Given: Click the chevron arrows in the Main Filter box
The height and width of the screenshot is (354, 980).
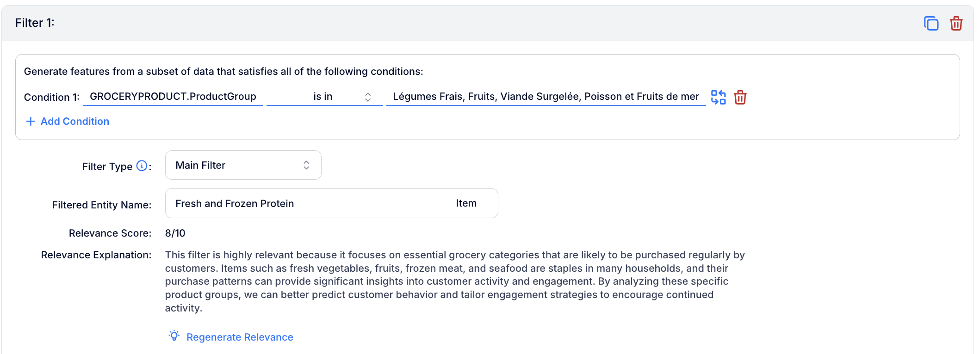Looking at the screenshot, I should coord(306,165).
